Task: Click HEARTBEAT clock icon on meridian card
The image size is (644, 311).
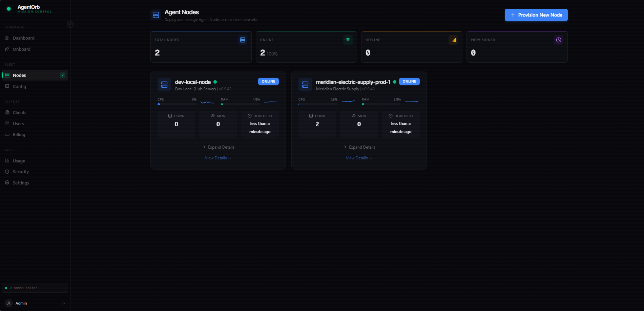Action: point(391,116)
